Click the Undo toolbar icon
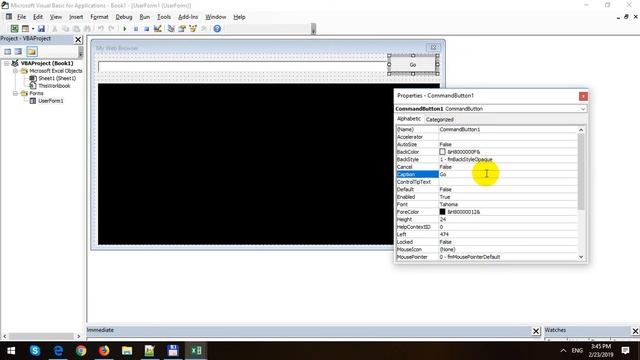 tap(100, 29)
